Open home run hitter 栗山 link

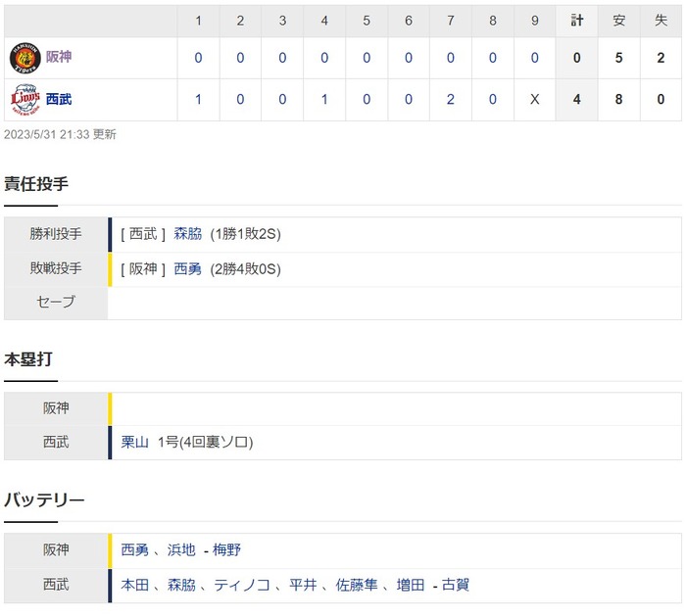pos(135,442)
